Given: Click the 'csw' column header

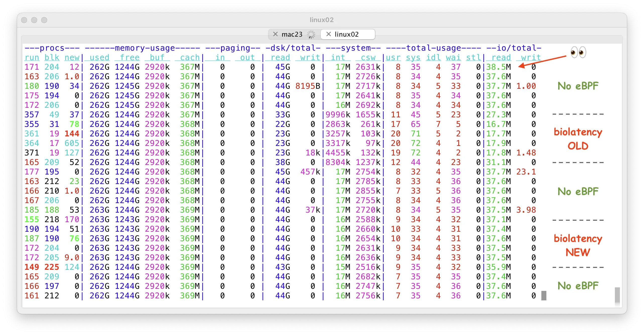Looking at the screenshot, I should 368,57.
